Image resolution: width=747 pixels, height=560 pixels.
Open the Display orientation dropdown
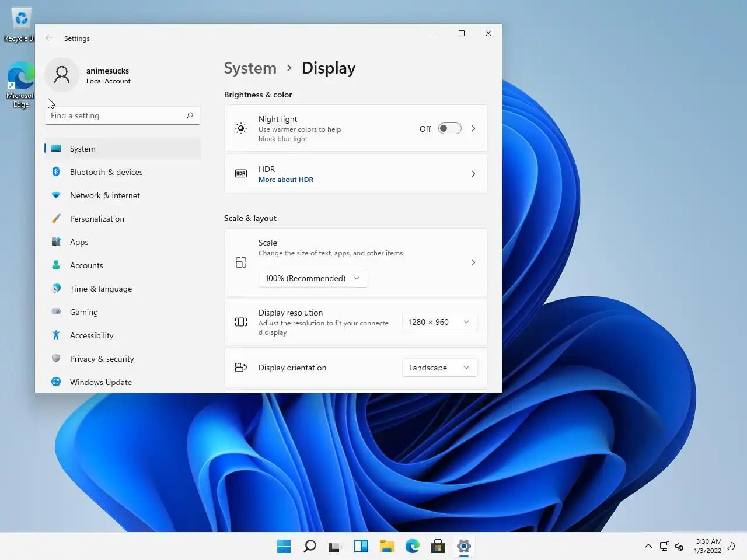pos(439,367)
